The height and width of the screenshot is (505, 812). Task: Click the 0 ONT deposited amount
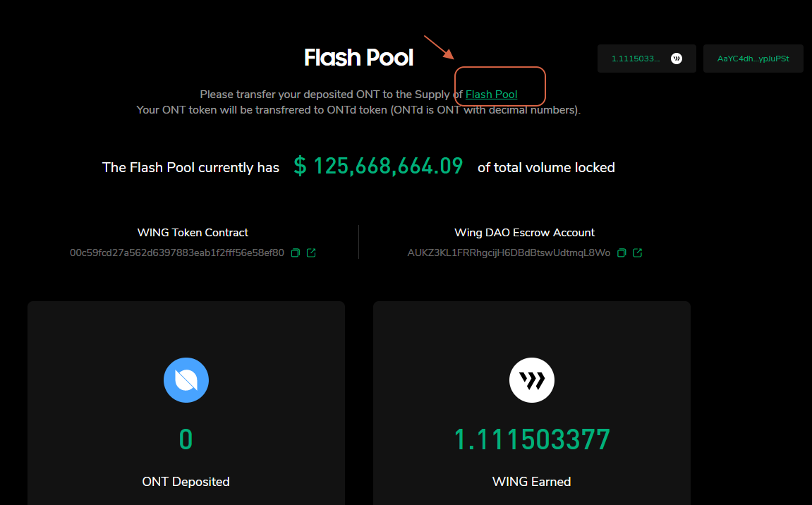186,439
